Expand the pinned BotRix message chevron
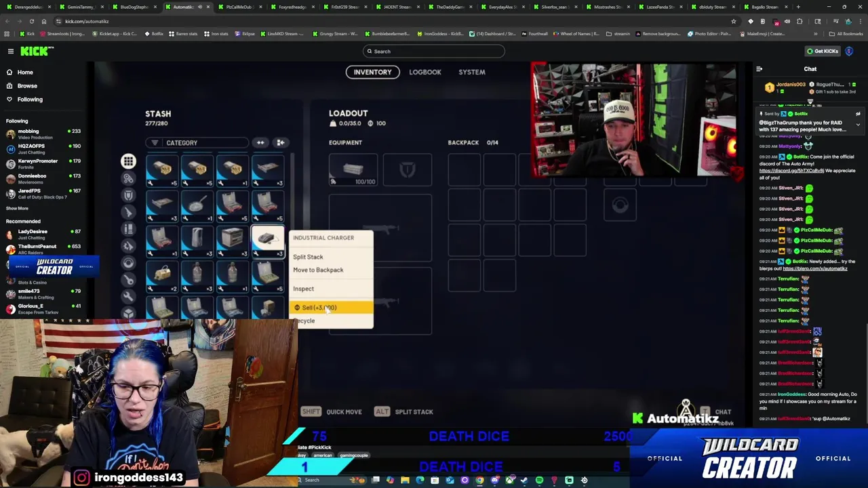The height and width of the screenshot is (488, 868). 858,125
